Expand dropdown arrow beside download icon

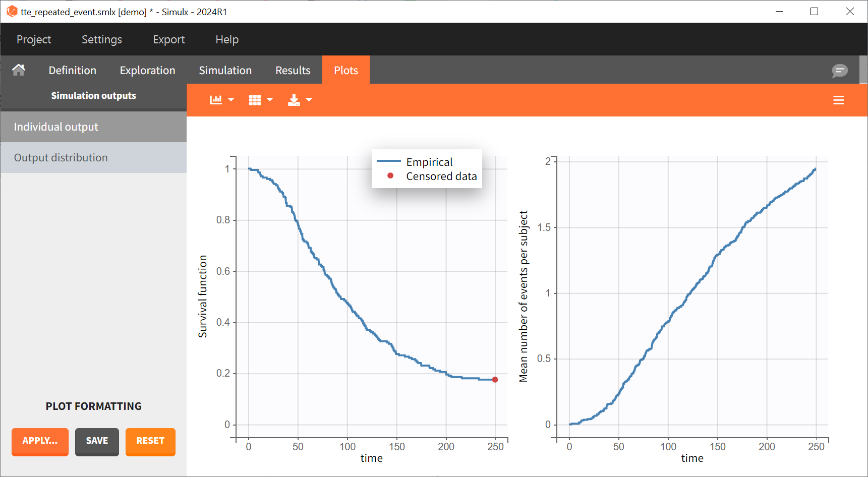click(x=309, y=100)
